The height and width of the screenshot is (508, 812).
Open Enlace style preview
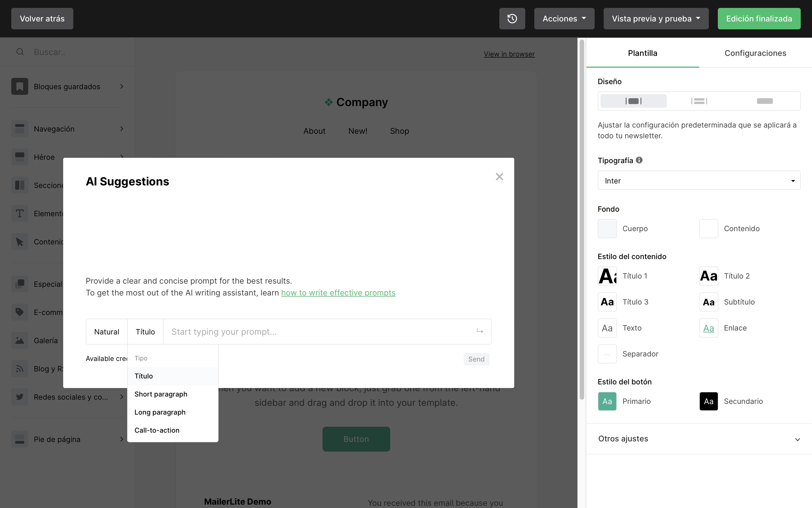tap(709, 328)
